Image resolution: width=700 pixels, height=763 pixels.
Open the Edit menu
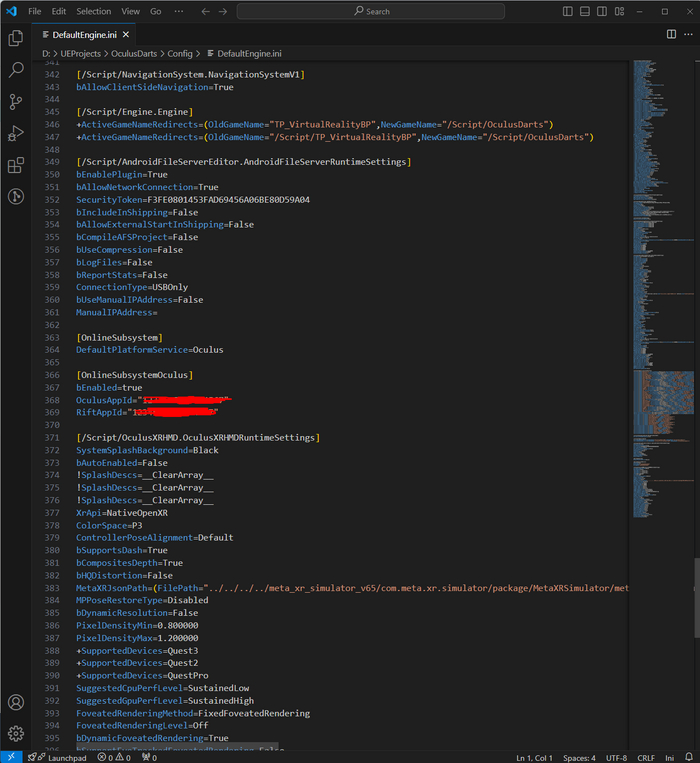(x=59, y=11)
